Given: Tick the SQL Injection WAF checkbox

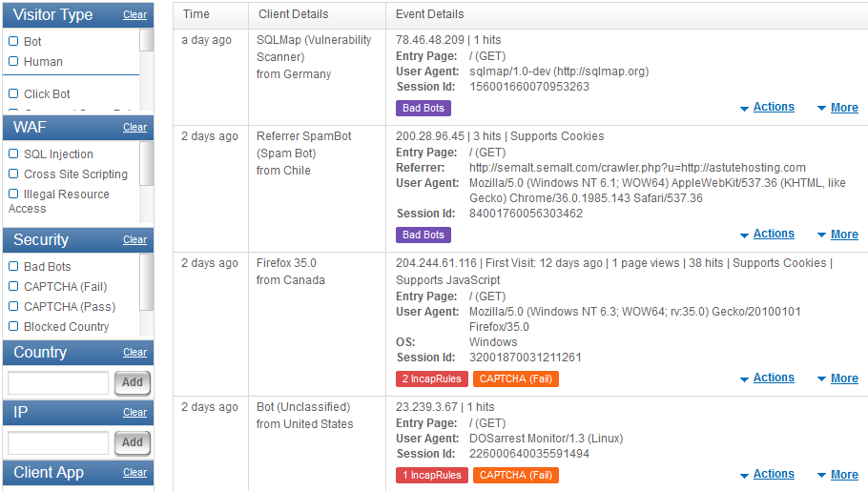Looking at the screenshot, I should [x=13, y=154].
